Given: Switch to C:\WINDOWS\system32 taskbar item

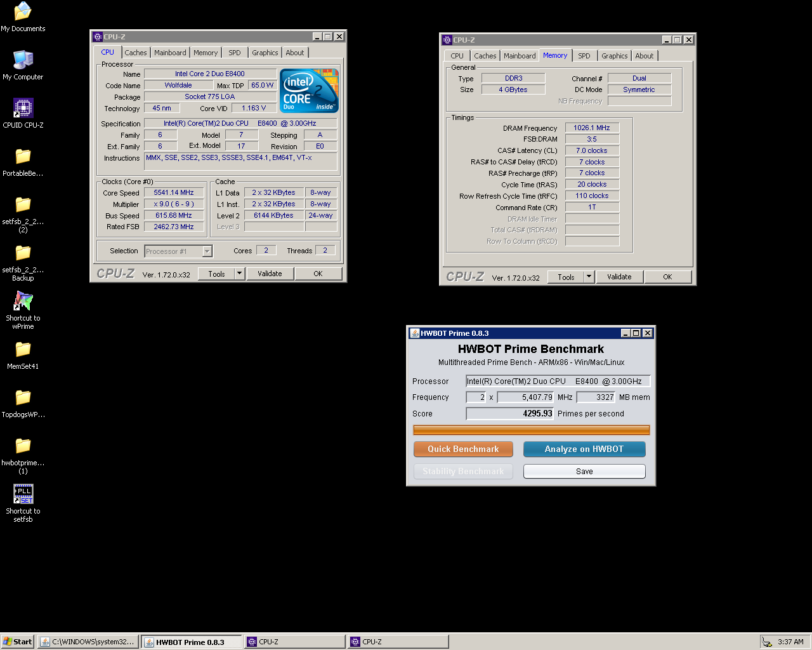Looking at the screenshot, I should pos(88,642).
